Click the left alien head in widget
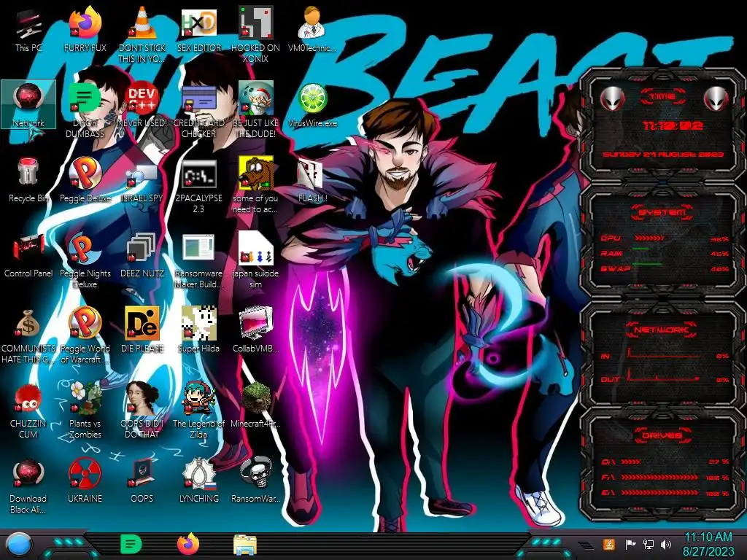The image size is (747, 560). click(613, 99)
